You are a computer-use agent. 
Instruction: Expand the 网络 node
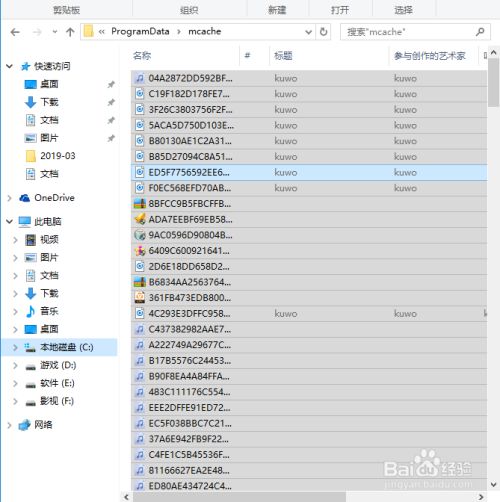[10, 425]
